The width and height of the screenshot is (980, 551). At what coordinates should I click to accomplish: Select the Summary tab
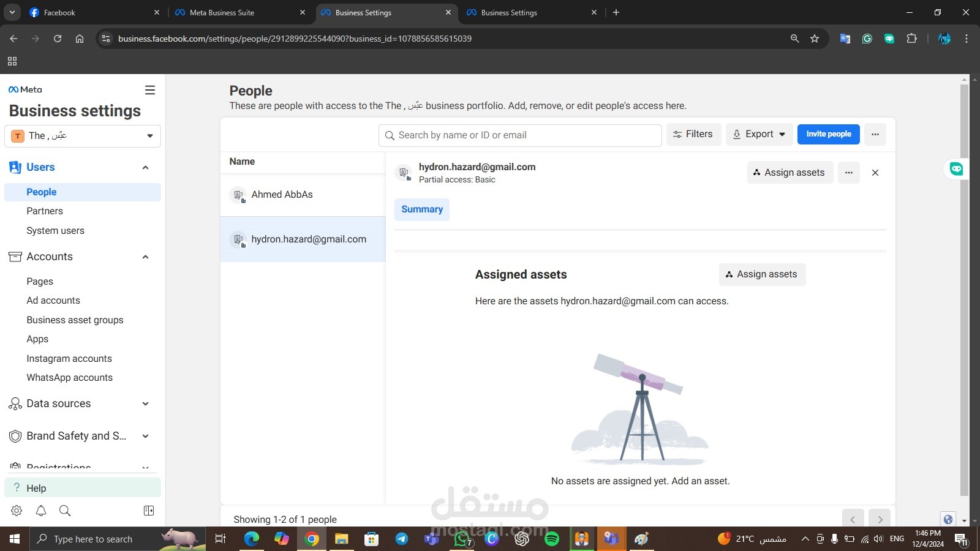[x=422, y=209]
